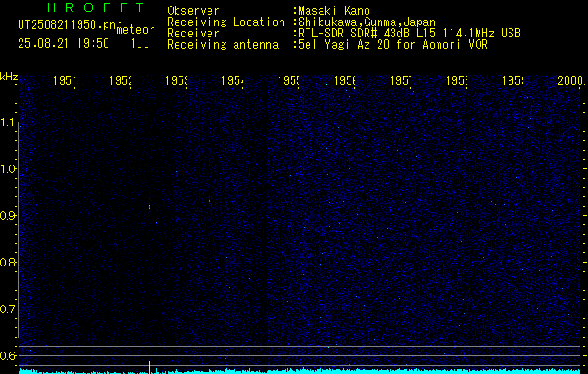
Task: Click the 0.7 kHz axis tick label
Action: [x=8, y=309]
